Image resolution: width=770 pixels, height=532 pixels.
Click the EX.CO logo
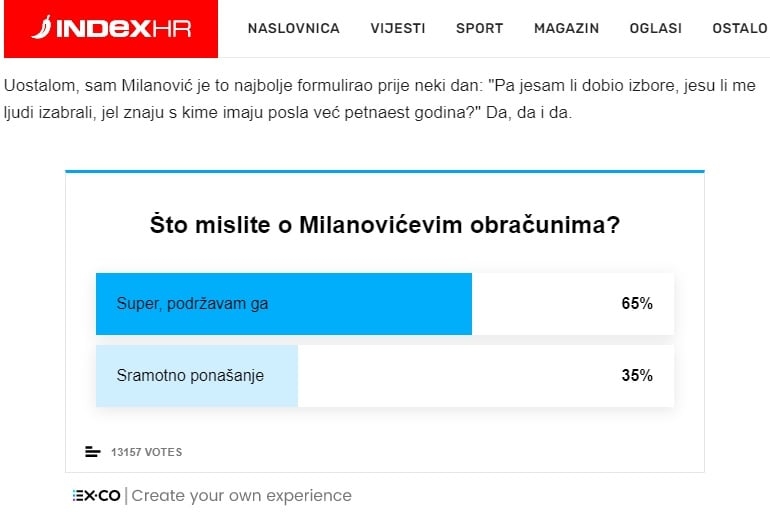click(96, 496)
